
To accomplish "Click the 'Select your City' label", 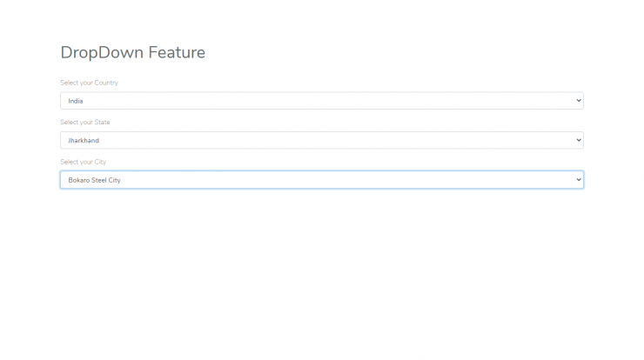I will (x=83, y=162).
